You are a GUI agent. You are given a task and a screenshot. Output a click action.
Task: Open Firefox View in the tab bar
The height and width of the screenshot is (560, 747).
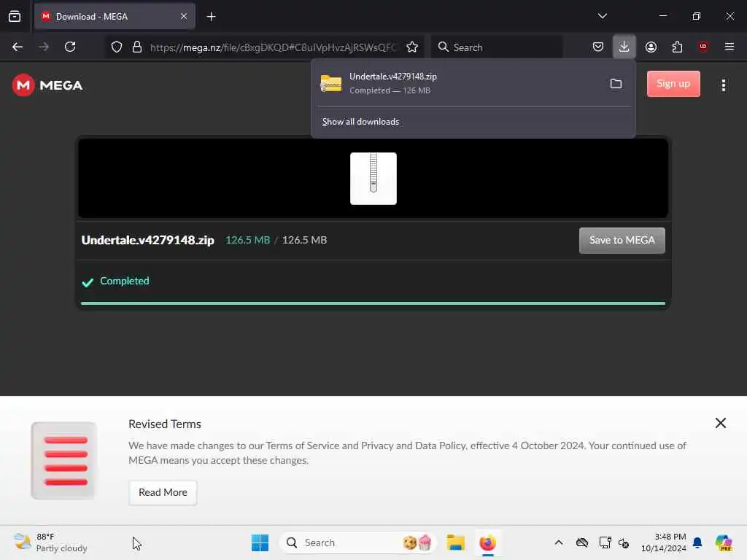click(x=15, y=17)
